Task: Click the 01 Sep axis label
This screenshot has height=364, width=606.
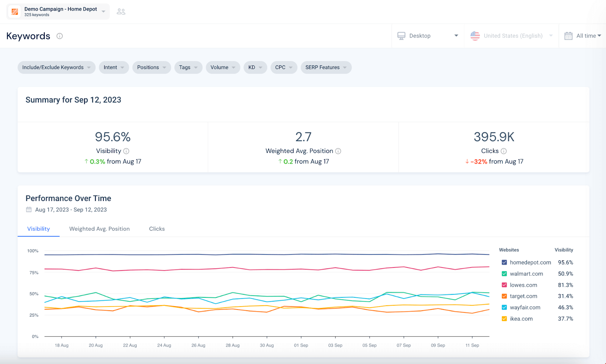Action: 301,345
